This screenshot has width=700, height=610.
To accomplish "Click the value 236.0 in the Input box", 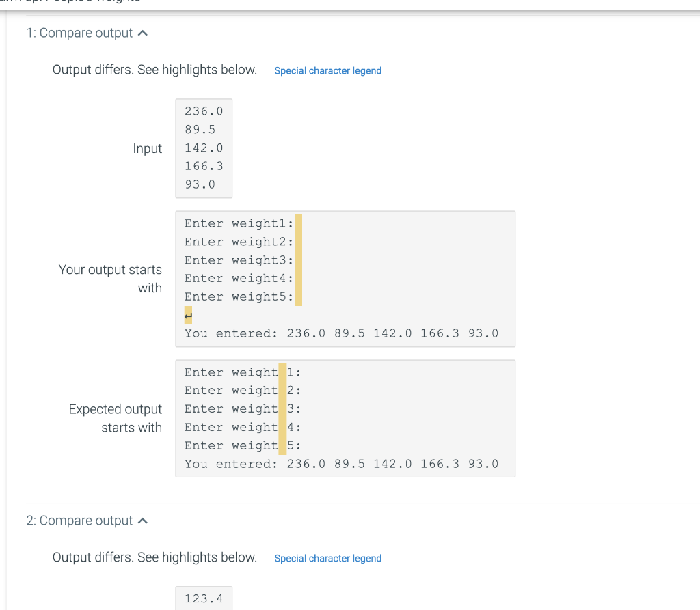I will pyautogui.click(x=203, y=111).
